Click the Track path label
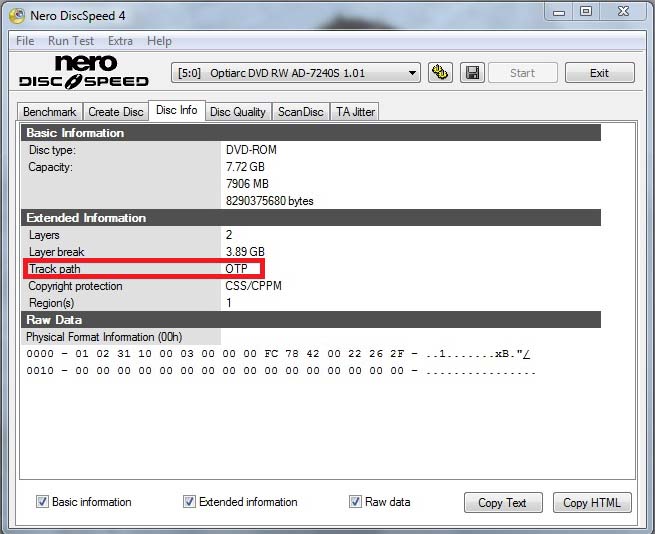655x534 pixels. (55, 269)
